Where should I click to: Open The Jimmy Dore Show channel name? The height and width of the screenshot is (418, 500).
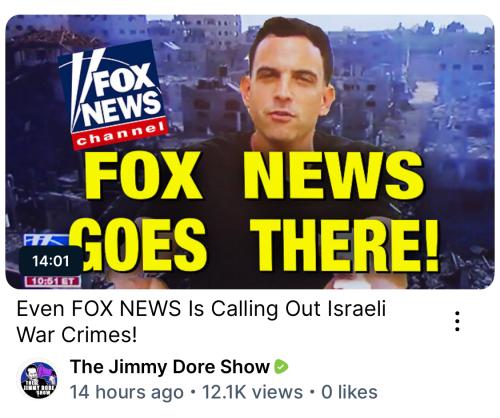point(170,367)
